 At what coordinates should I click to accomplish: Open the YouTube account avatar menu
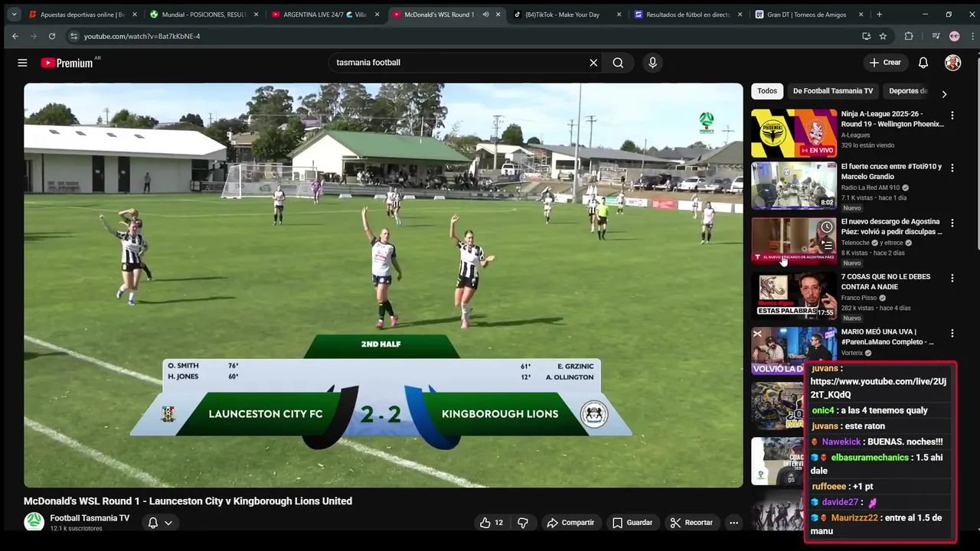952,63
